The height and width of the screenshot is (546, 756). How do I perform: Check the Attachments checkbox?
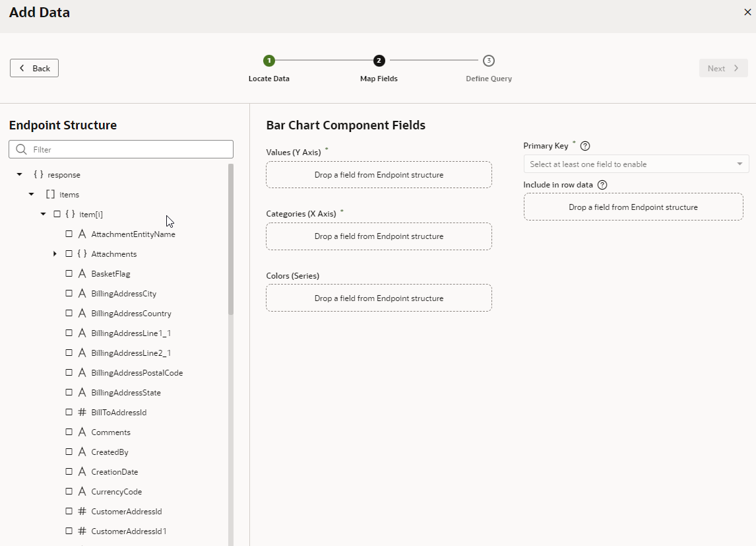(69, 254)
